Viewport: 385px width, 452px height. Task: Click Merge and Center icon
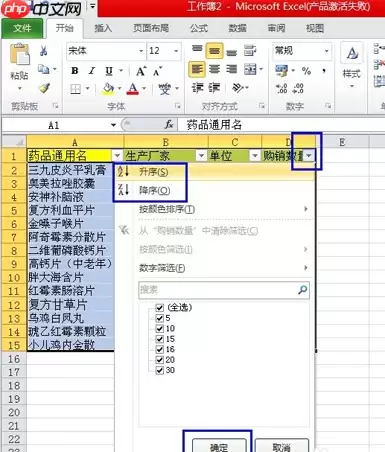click(x=250, y=69)
